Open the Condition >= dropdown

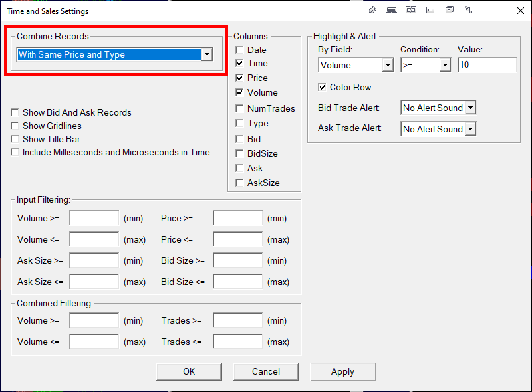(444, 65)
